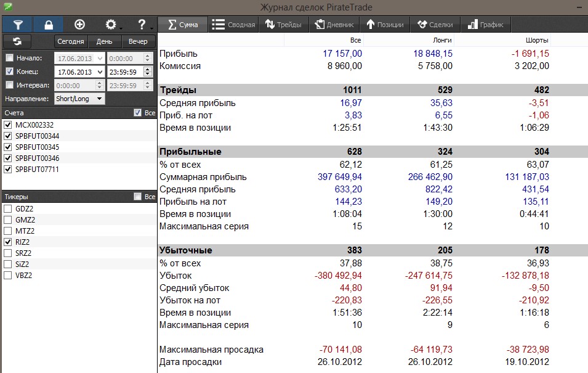Toggle the Все checkbox in Тикеры header
The height and width of the screenshot is (373, 588).
click(x=138, y=197)
